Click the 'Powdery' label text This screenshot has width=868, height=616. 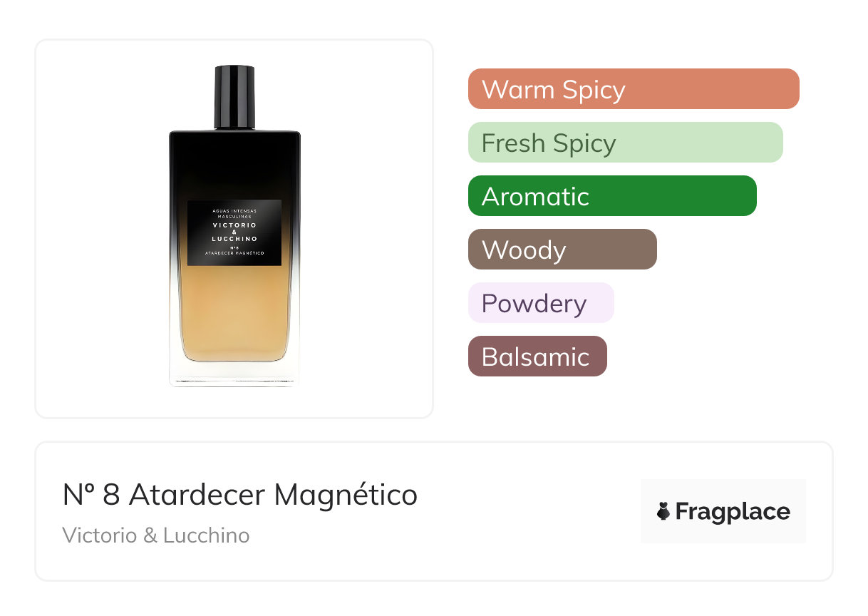[534, 304]
